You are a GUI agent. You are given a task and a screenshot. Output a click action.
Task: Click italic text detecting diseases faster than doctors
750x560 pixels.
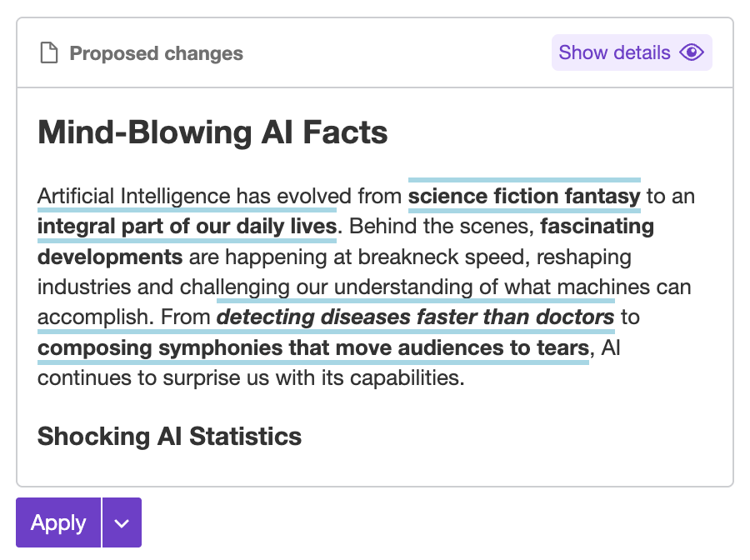coord(415,317)
